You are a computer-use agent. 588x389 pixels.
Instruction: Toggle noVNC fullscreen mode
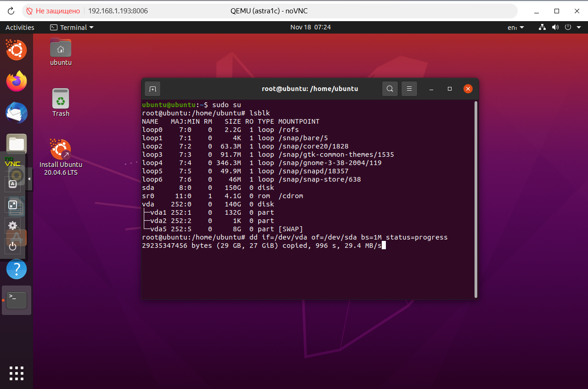pyautogui.click(x=13, y=205)
